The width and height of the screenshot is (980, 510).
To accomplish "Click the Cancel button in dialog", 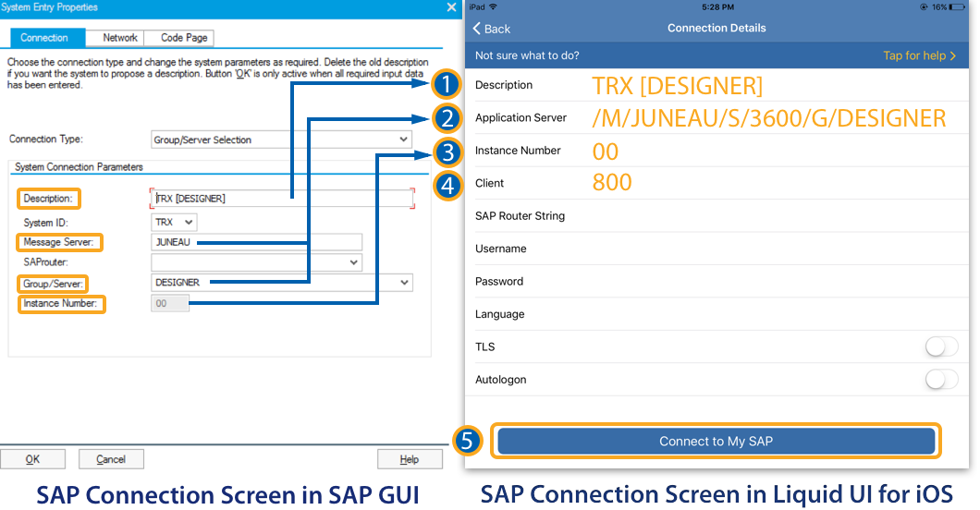I will (x=111, y=459).
